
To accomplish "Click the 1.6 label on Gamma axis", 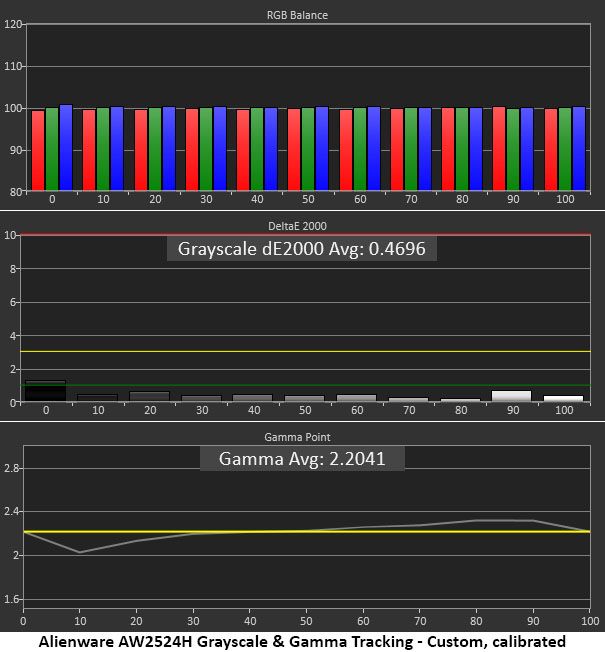I will tap(12, 599).
